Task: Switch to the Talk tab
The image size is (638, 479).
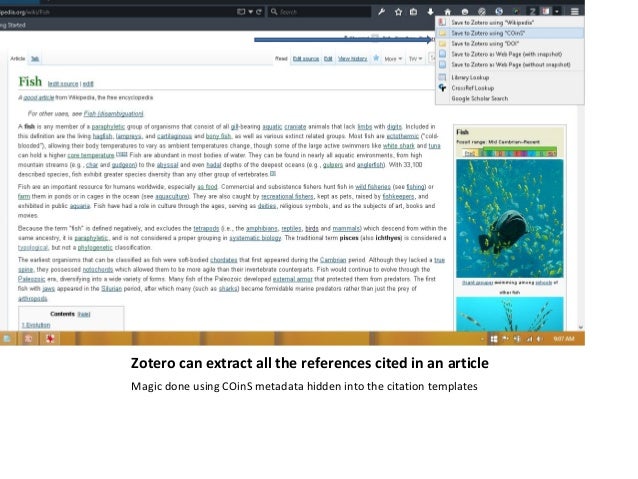Action: pyautogui.click(x=35, y=59)
